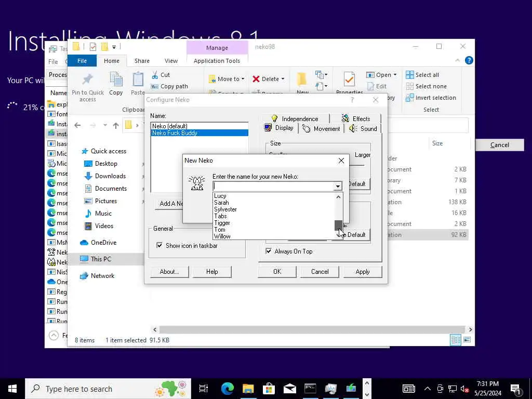This screenshot has height=399, width=532.
Task: Click the Windows taskbar search box
Action: point(108,389)
